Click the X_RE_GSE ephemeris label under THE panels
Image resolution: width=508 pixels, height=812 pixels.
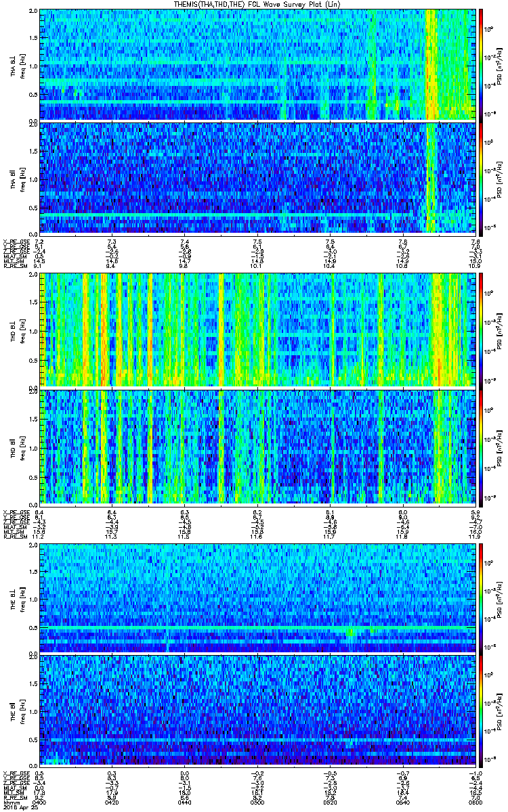[x=16, y=773]
